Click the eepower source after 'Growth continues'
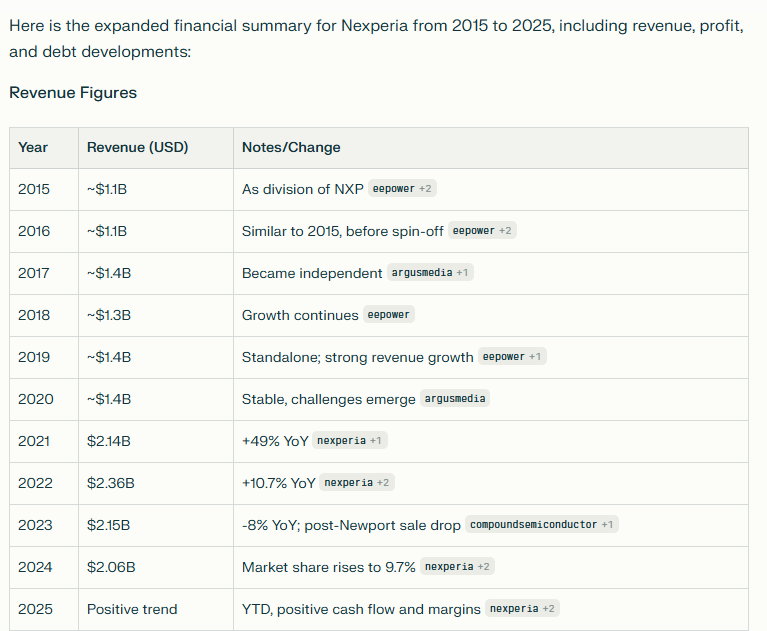 tap(390, 315)
